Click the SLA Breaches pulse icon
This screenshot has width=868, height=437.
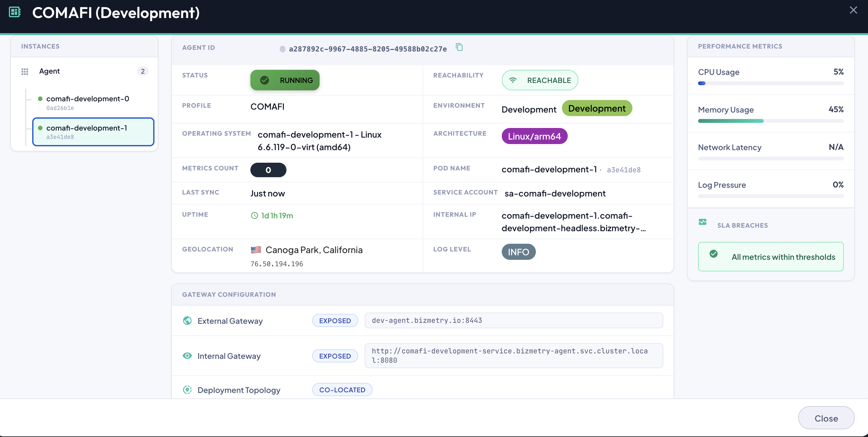(703, 222)
